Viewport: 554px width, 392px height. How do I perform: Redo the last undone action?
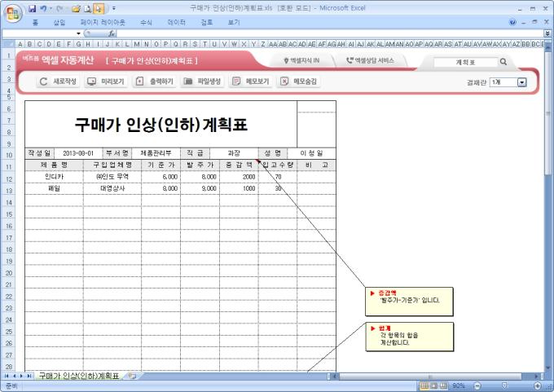pos(59,8)
